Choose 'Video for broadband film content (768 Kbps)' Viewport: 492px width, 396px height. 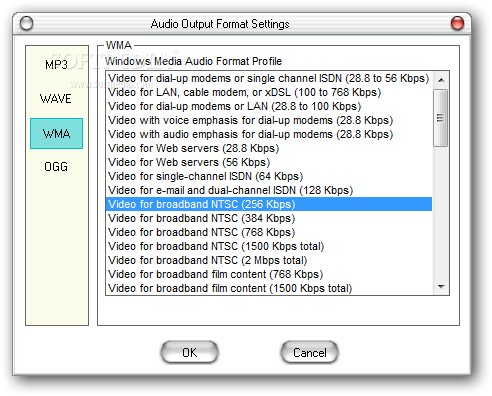pos(269,274)
